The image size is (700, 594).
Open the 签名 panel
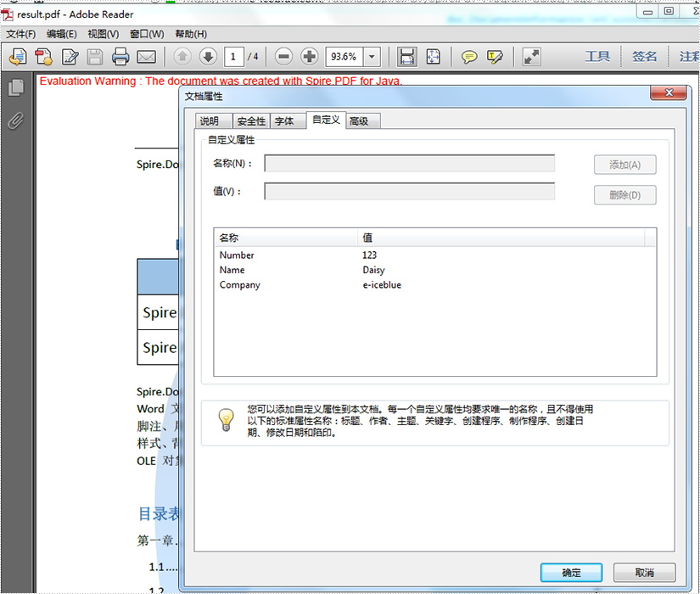(x=644, y=57)
